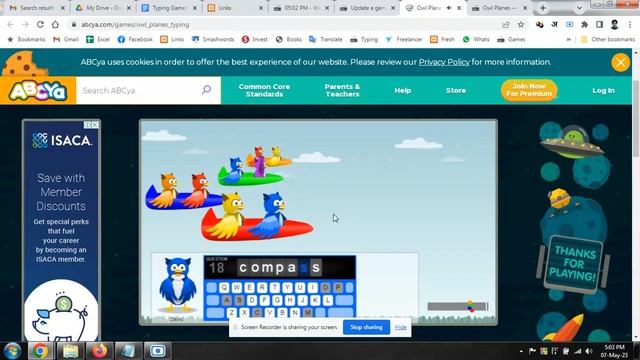
Task: Click the Q key on game keyboard
Action: (x=224, y=287)
